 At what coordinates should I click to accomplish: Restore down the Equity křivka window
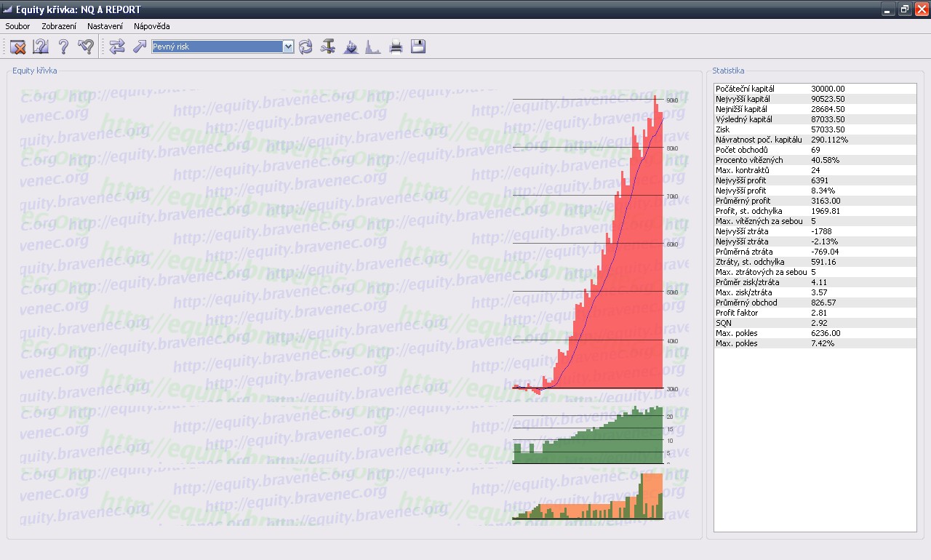tap(905, 9)
